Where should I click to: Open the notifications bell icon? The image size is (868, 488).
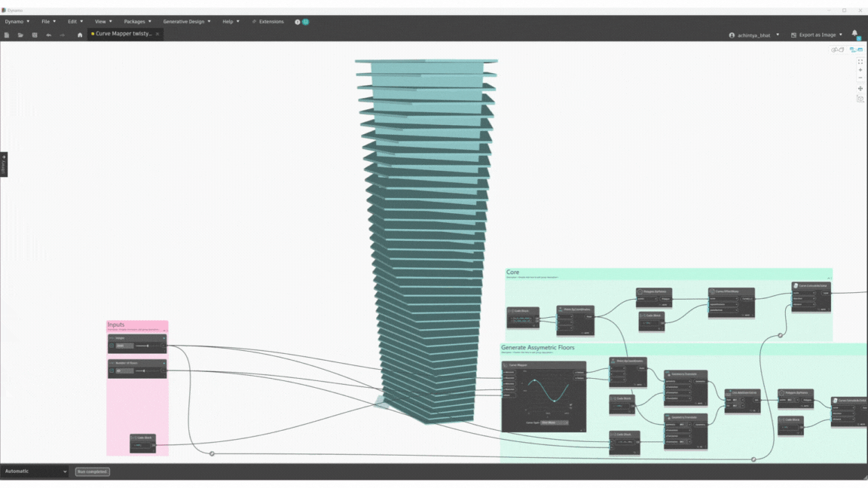click(854, 34)
